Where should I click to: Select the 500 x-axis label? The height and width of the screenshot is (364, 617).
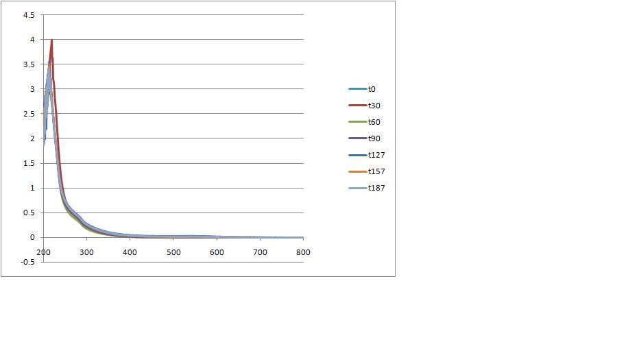click(173, 252)
